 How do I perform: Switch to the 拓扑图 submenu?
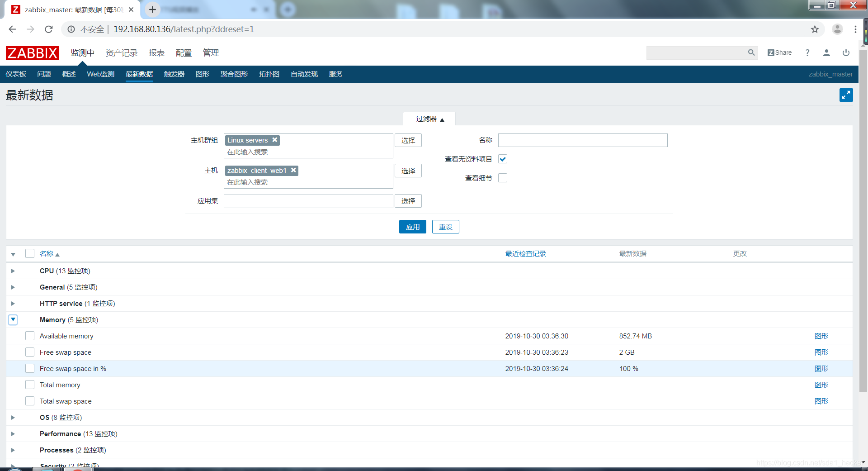click(x=269, y=74)
